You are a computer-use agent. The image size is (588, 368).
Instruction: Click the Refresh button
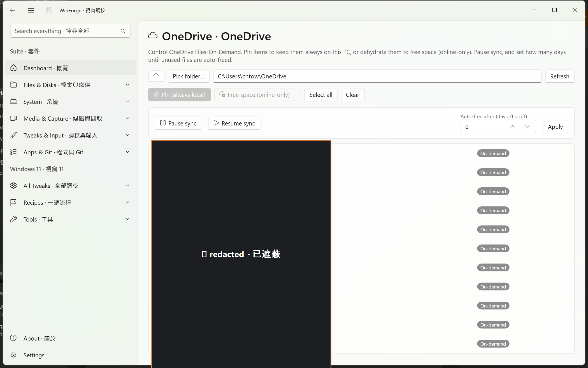tap(559, 76)
